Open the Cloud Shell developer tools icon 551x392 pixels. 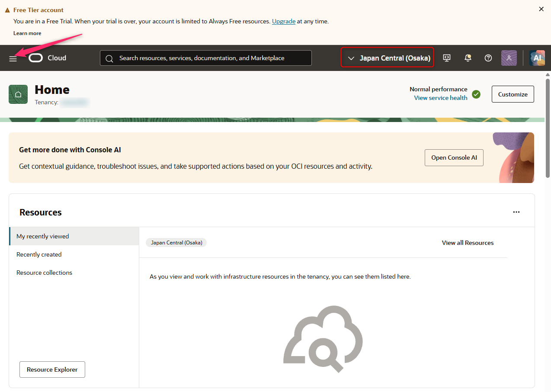447,58
